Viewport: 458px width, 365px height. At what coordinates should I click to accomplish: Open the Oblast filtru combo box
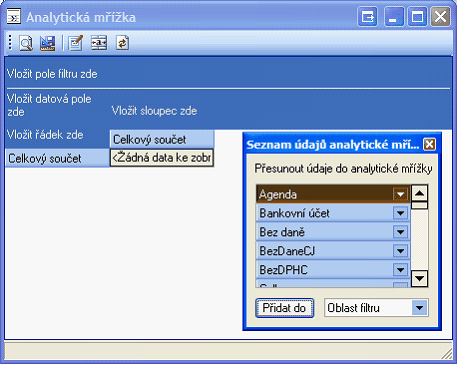(376, 308)
